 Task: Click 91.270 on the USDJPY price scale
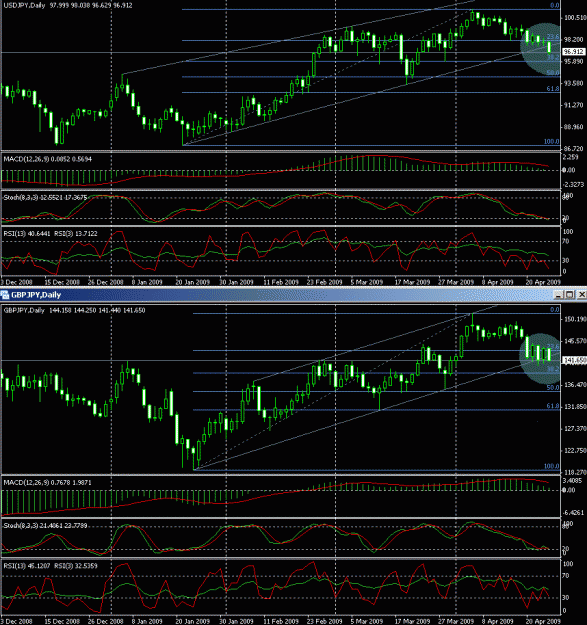[575, 105]
